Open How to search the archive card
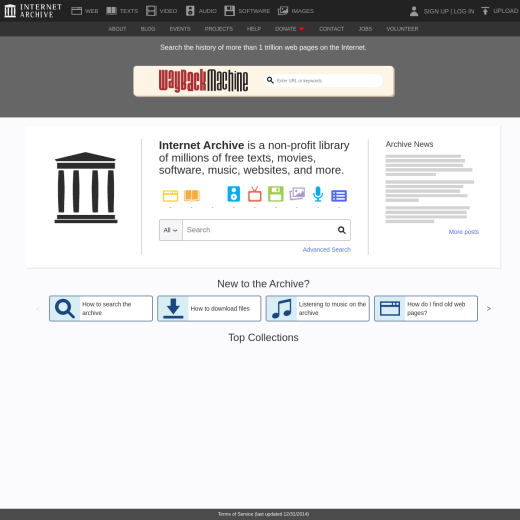Viewport: 520px width, 520px height. coord(101,308)
